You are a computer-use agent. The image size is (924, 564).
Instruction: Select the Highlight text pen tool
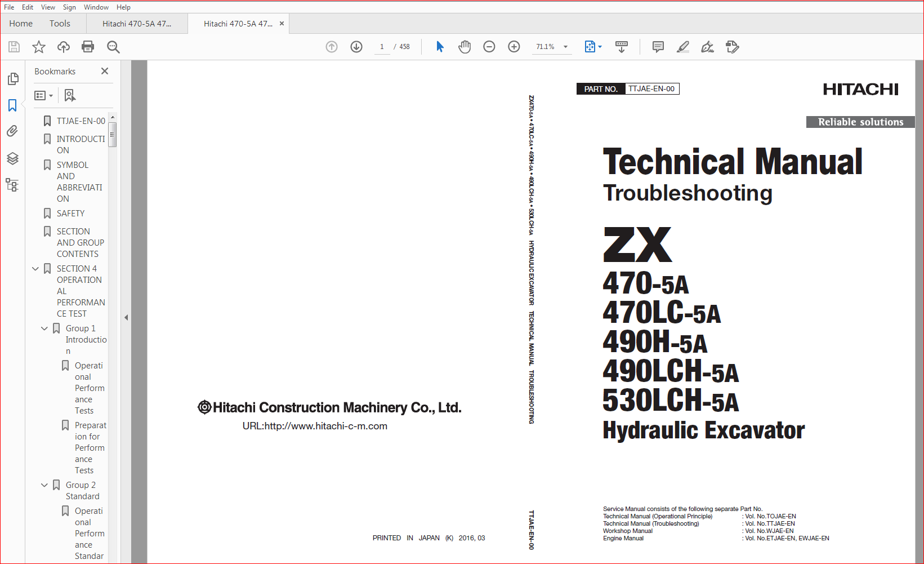click(683, 47)
